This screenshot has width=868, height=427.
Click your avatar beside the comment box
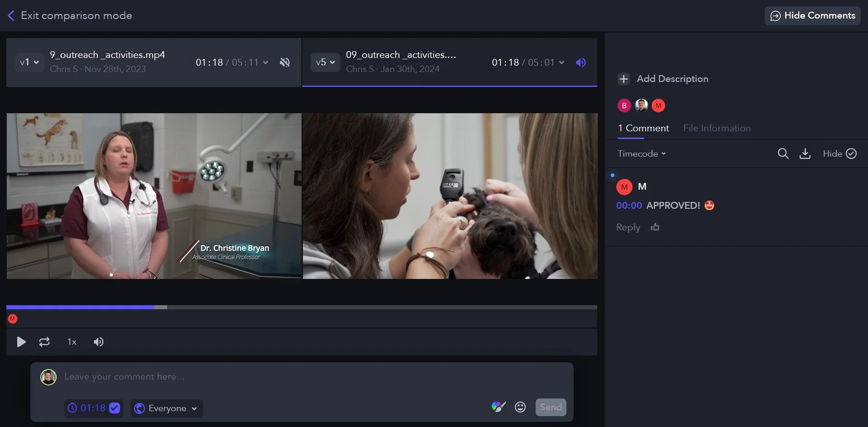pos(48,377)
